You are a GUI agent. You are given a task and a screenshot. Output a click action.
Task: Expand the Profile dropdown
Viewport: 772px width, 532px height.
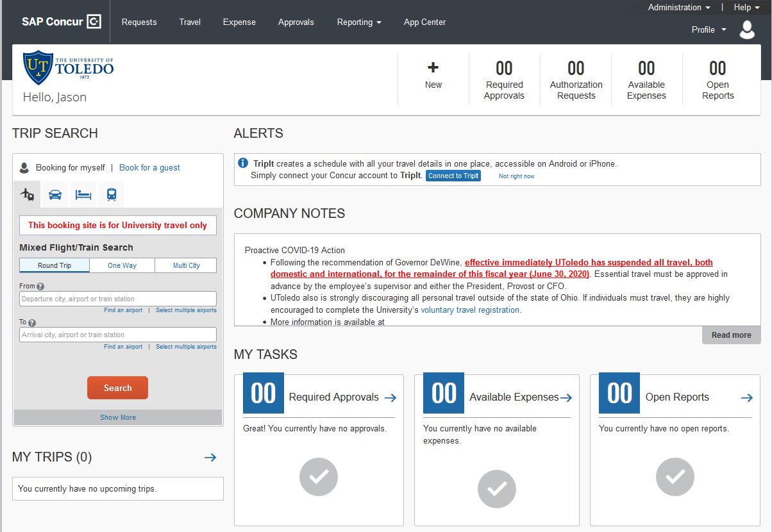tap(709, 29)
